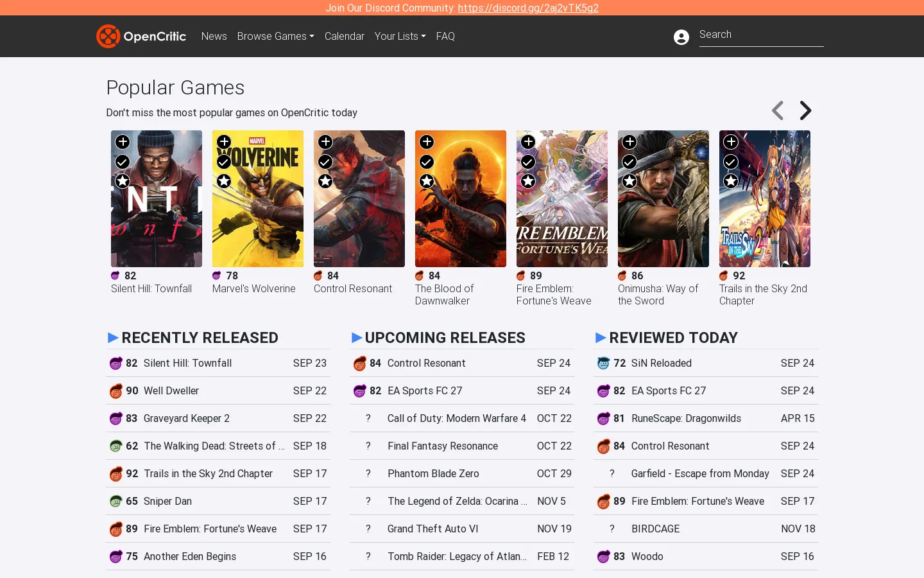Add Control Resonant card using its plus icon

(x=325, y=142)
